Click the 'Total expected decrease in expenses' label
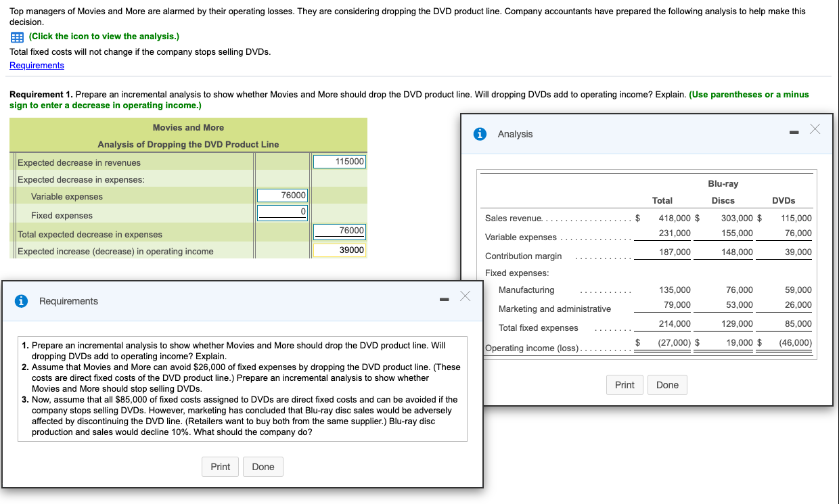The width and height of the screenshot is (839, 504). click(90, 235)
